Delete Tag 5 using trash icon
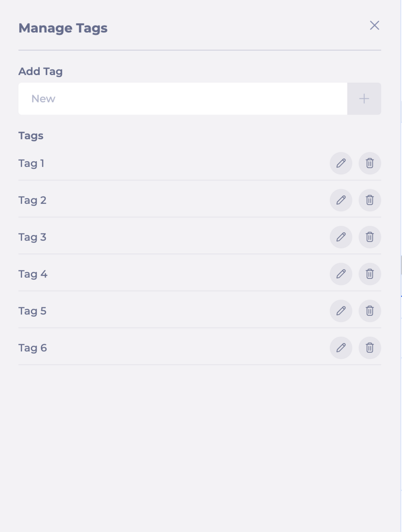Image resolution: width=402 pixels, height=532 pixels. [370, 311]
